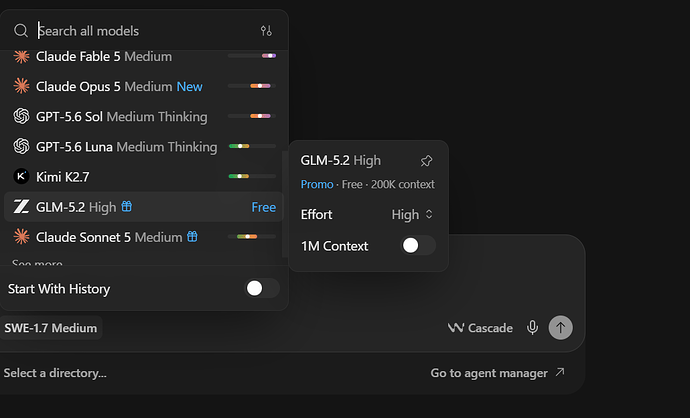The width and height of the screenshot is (690, 418).
Task: Click the Promo link in GLM-5.2 panel
Action: click(x=317, y=184)
